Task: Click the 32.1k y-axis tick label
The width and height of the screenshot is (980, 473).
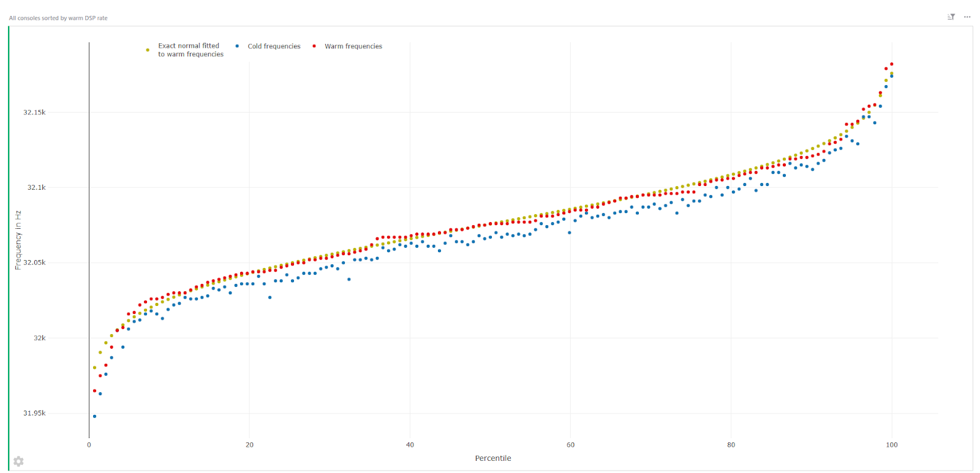Action: click(36, 188)
